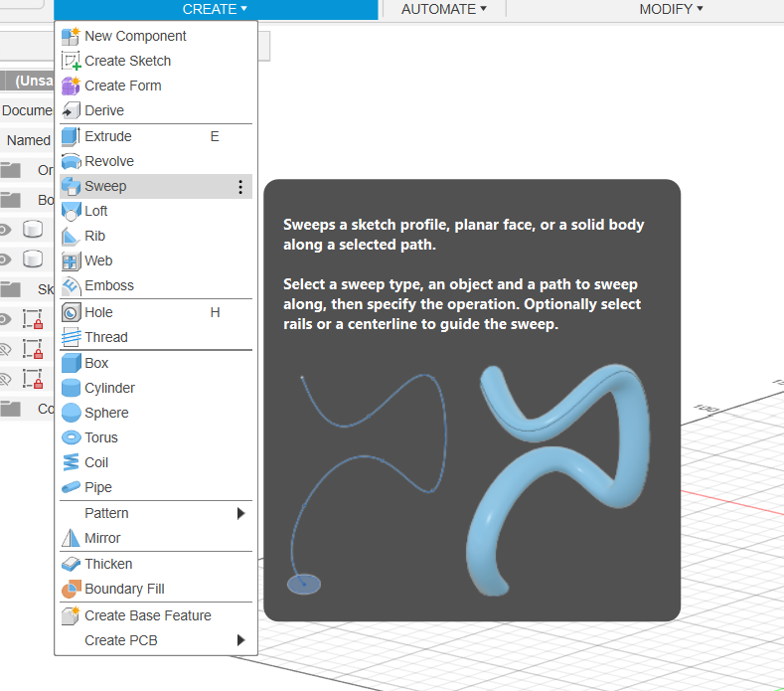Click the New Component icon
The image size is (784, 691).
click(71, 36)
